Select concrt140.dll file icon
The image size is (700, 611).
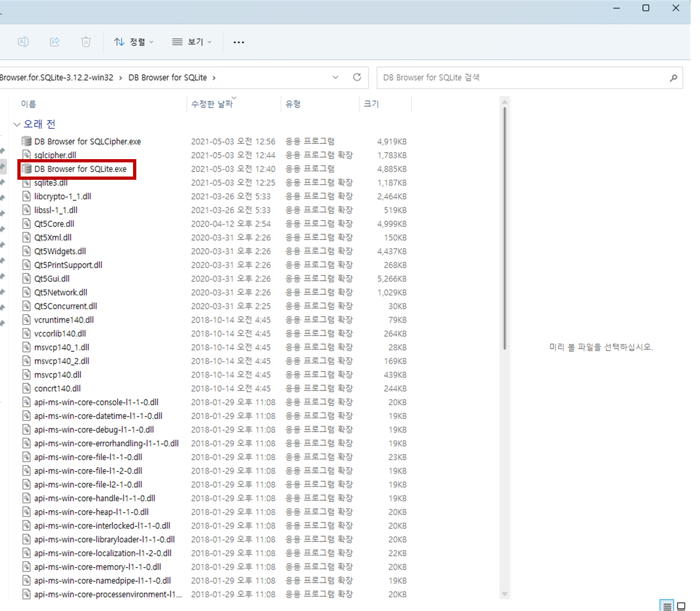[x=26, y=388]
